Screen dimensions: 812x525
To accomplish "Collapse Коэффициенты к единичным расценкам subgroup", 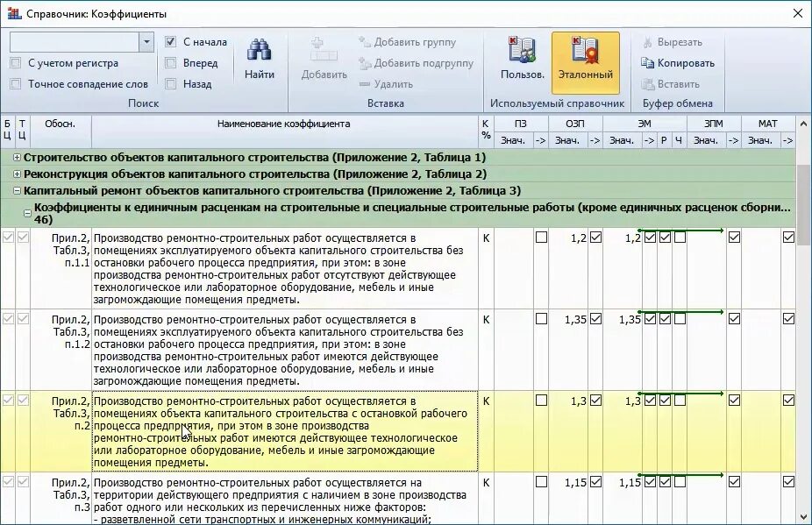I will pyautogui.click(x=27, y=213).
